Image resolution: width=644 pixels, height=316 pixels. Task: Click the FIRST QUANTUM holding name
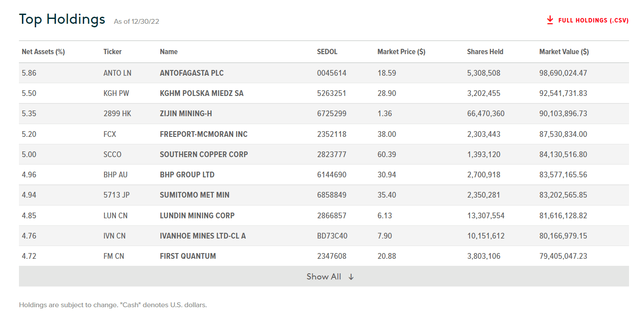click(x=188, y=256)
